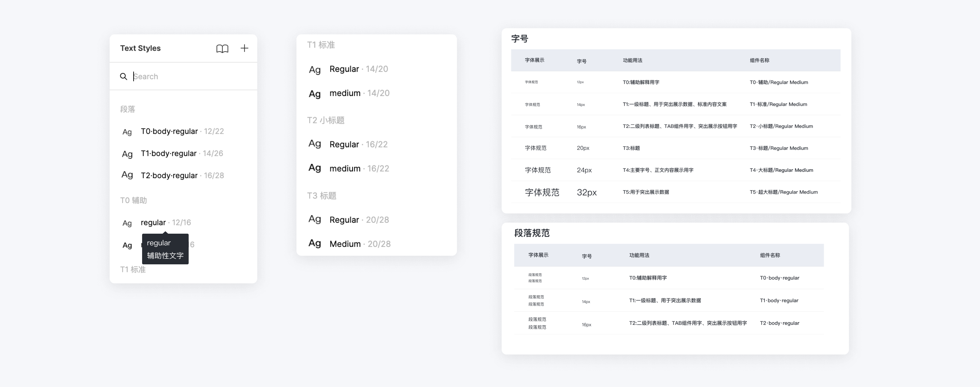Open the text styles library book icon
The width and height of the screenshot is (980, 387).
coord(222,48)
